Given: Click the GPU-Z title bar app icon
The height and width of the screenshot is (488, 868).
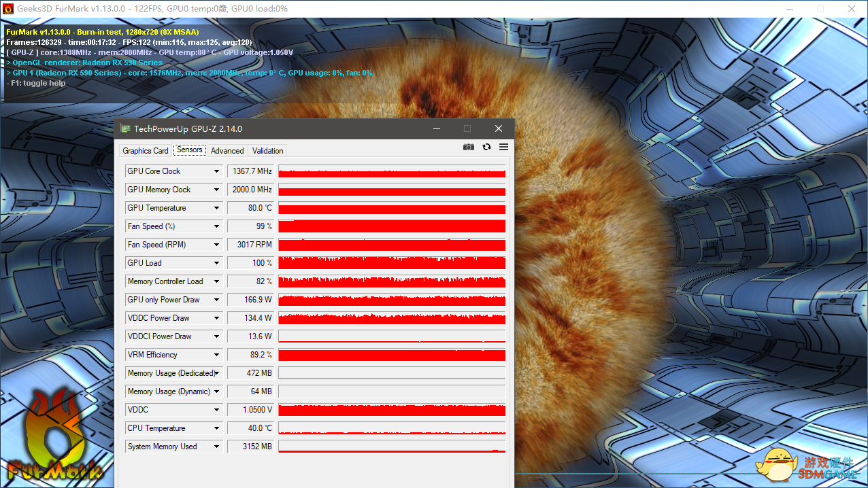Looking at the screenshot, I should (125, 128).
